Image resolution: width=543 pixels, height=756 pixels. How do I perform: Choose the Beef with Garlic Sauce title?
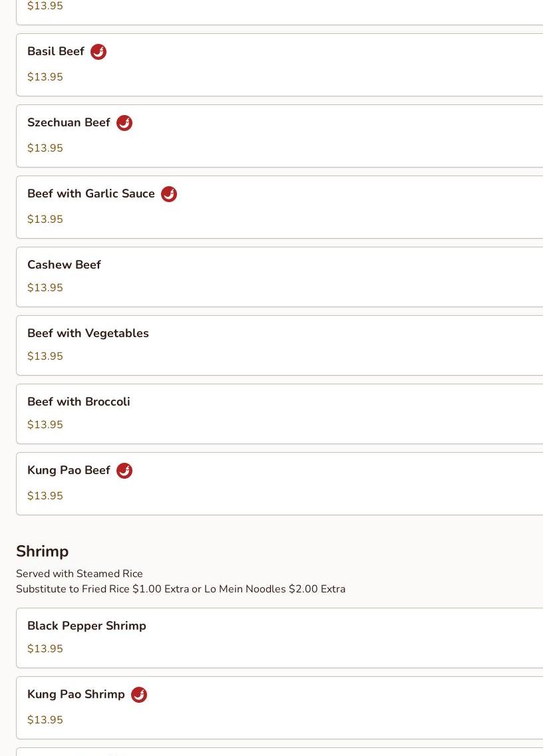coord(91,194)
